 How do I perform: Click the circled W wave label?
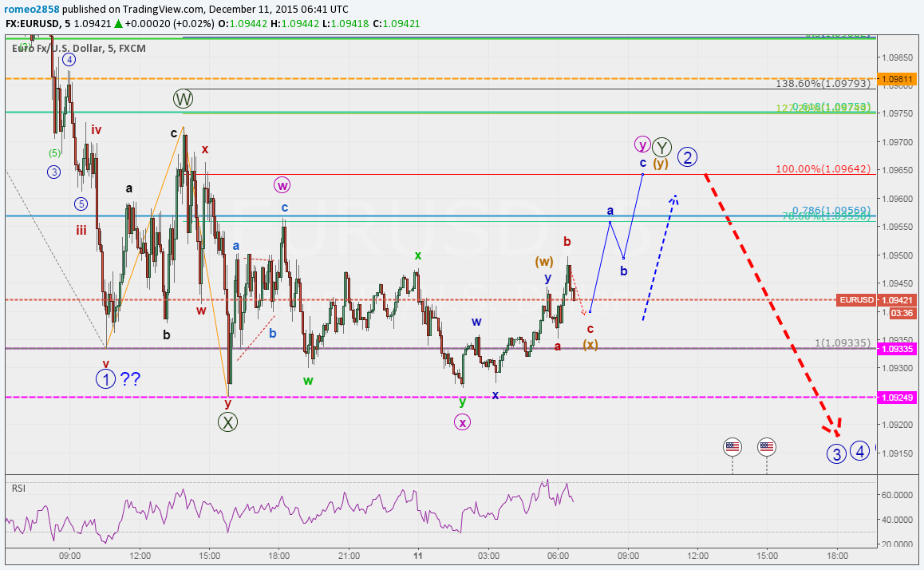coord(184,98)
